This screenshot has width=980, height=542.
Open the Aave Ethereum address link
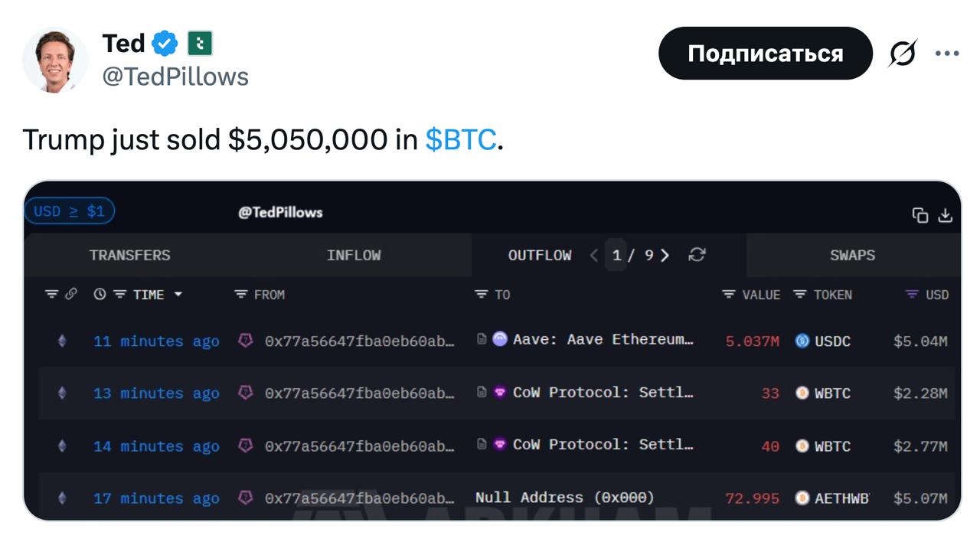[603, 339]
